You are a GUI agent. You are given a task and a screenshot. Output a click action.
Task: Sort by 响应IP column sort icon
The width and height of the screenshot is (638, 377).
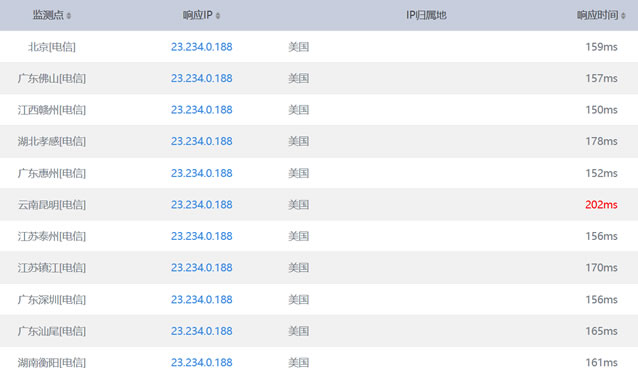(x=218, y=16)
